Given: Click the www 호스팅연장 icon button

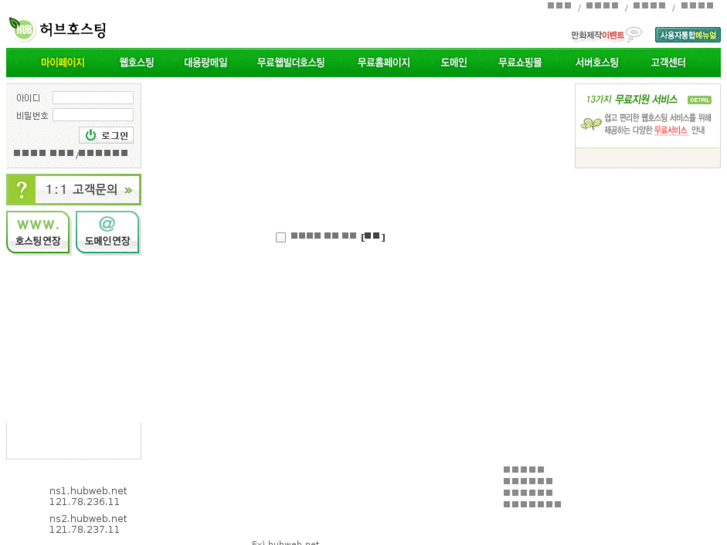Looking at the screenshot, I should (38, 232).
